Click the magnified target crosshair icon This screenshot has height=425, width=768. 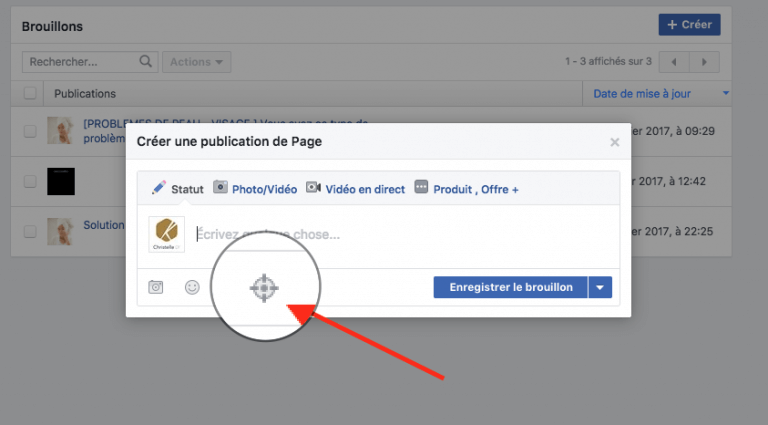263,288
